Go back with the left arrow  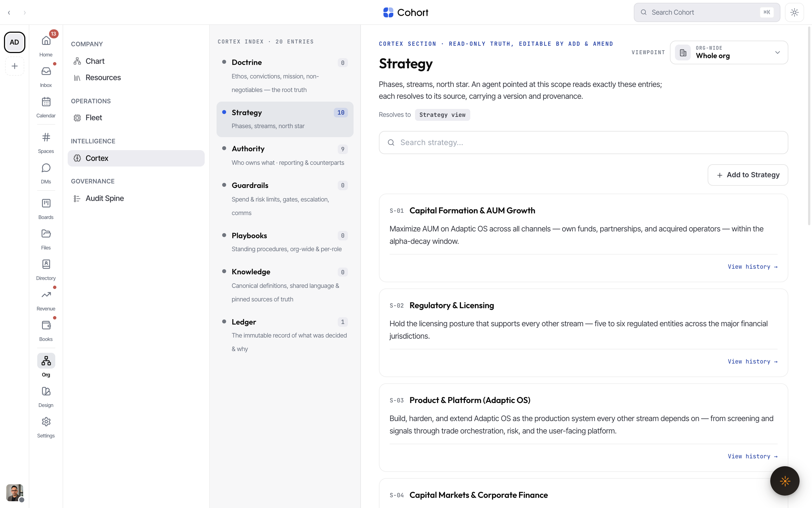pyautogui.click(x=9, y=13)
